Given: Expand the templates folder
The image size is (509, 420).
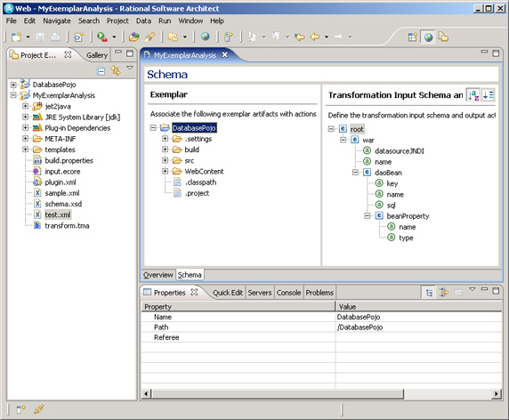Looking at the screenshot, I should pos(25,149).
